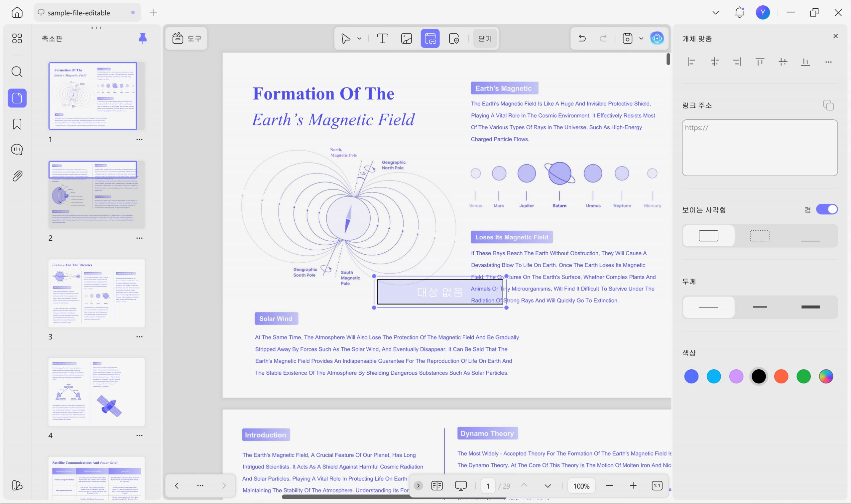851x504 pixels.
Task: Open more alignment options
Action: tap(828, 62)
